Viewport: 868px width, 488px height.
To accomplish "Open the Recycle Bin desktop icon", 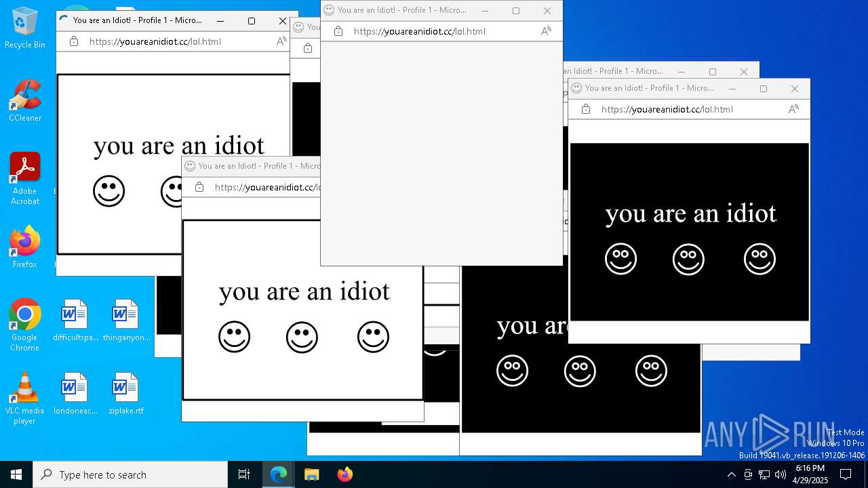I will (x=25, y=28).
